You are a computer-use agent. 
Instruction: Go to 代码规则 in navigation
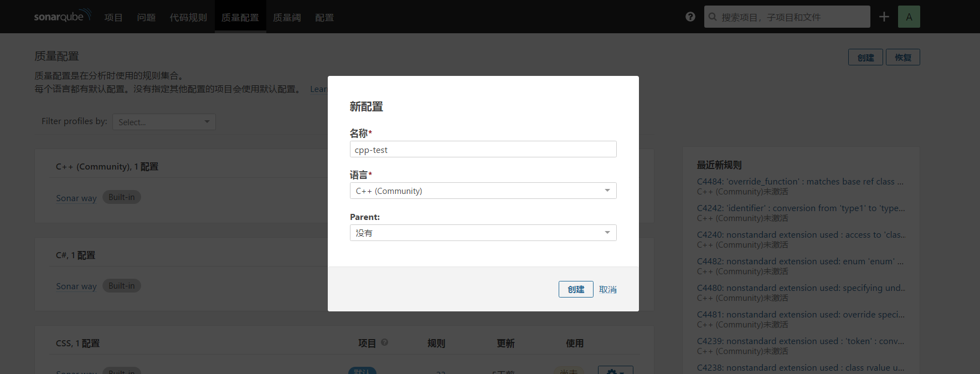(x=188, y=17)
